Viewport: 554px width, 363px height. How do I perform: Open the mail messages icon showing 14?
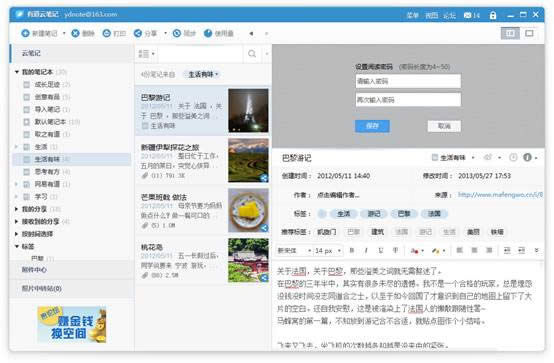[472, 15]
